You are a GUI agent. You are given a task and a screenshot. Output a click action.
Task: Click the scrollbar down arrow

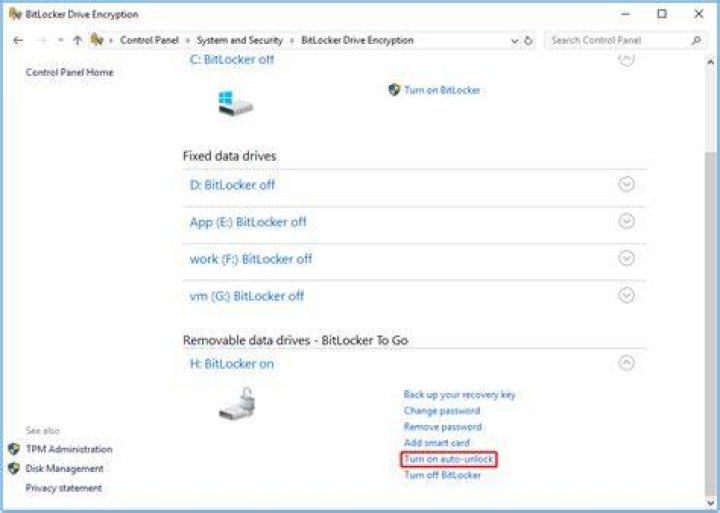(x=710, y=502)
